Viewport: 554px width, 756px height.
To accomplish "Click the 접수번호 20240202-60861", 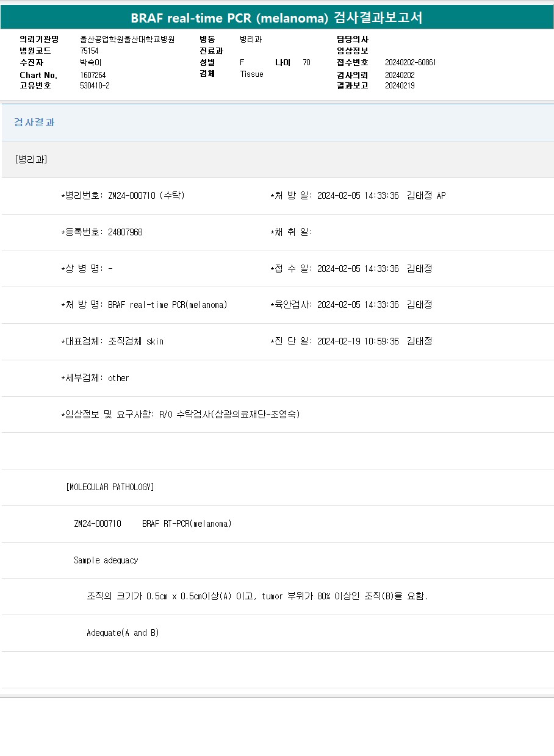I will [x=410, y=63].
